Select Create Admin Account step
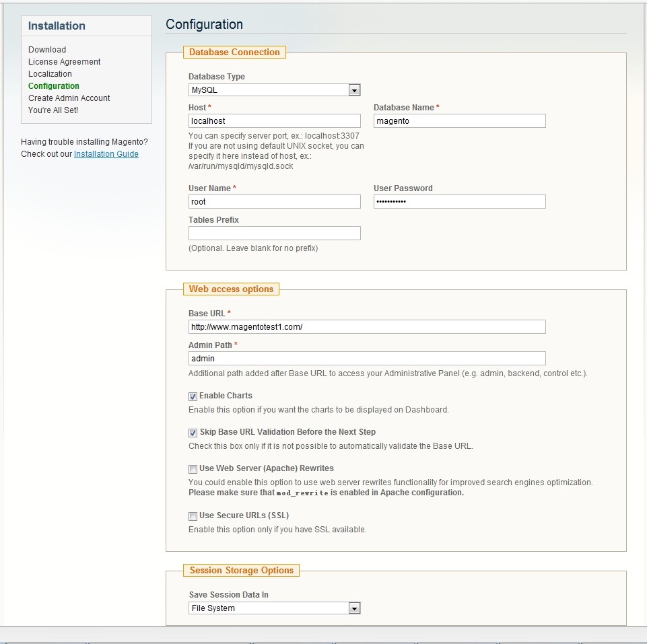 [x=69, y=98]
